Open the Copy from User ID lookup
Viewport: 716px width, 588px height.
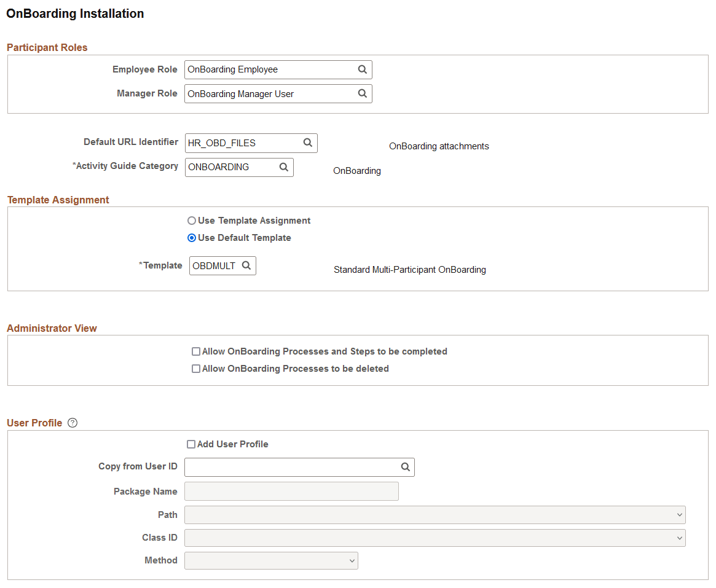[x=405, y=467]
